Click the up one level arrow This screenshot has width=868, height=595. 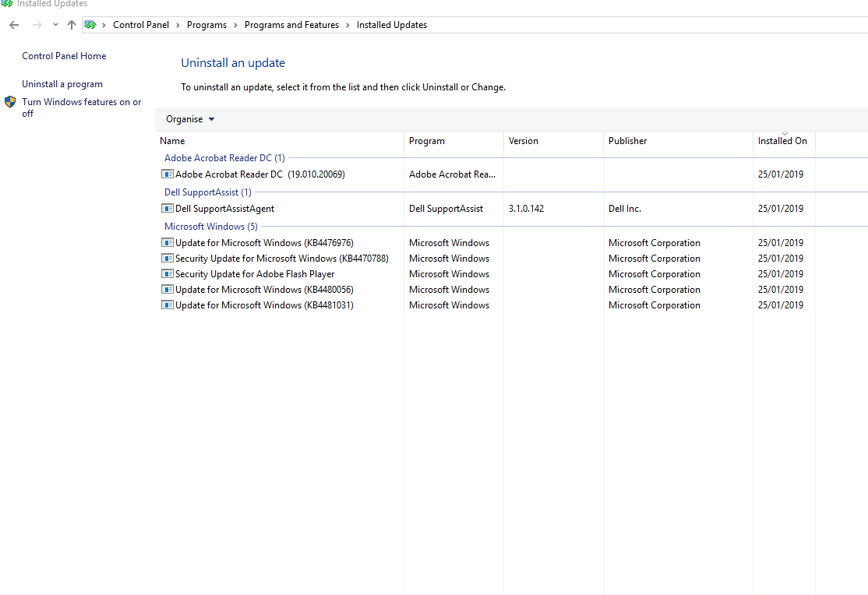71,24
